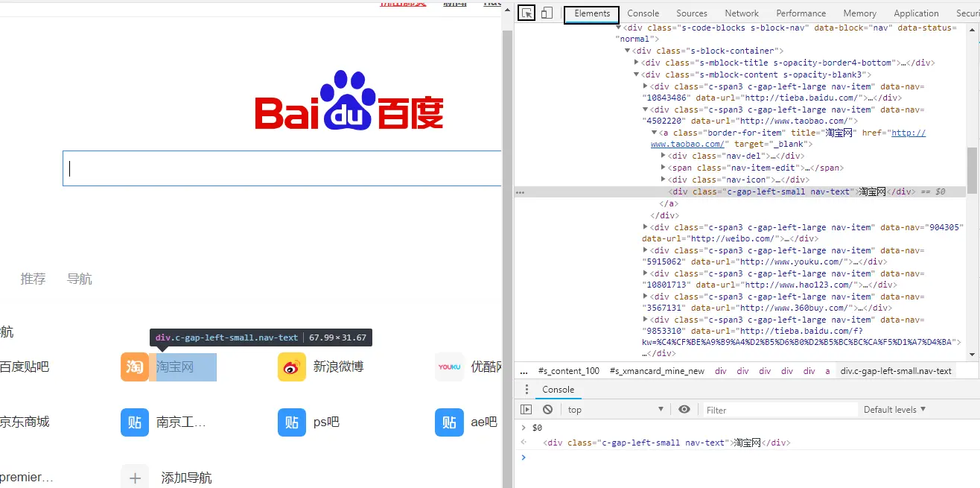
Task: Expand the nav-item-edit span
Action: click(x=664, y=168)
